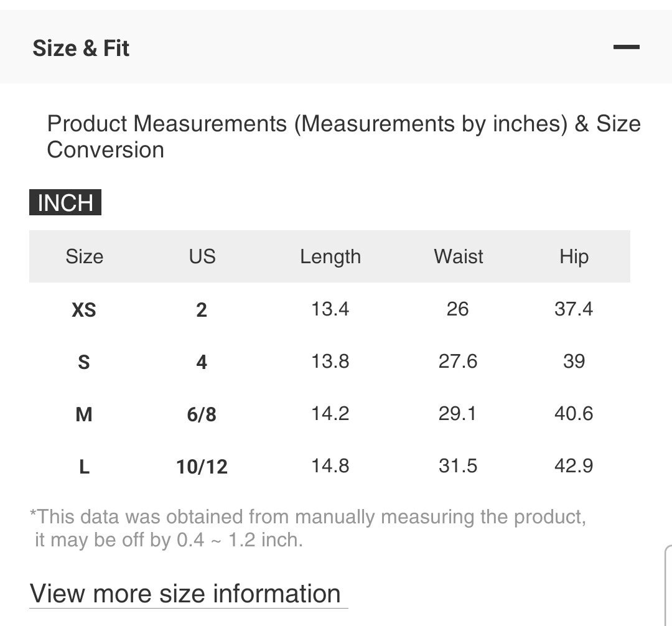Click the Waist column header

459,256
